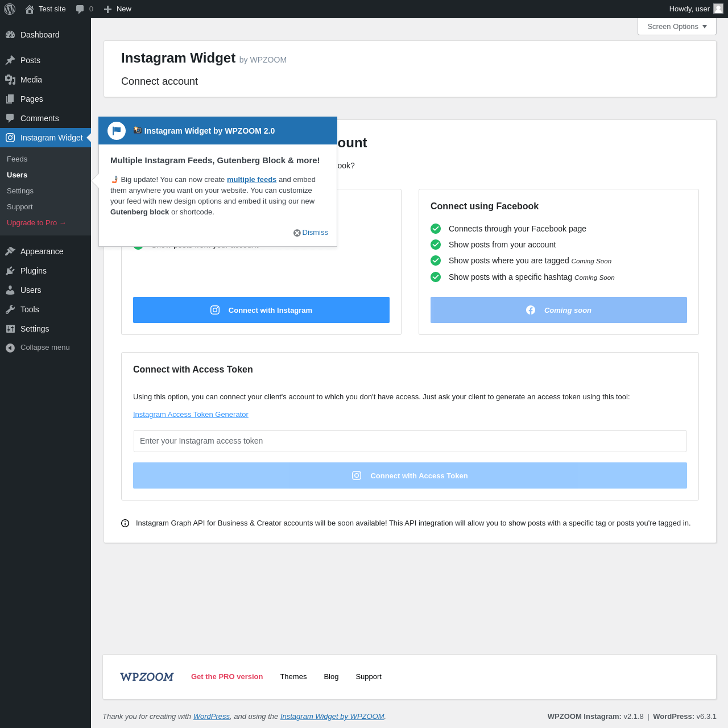This screenshot has height=728, width=728.
Task: Click the Media icon in sidebar
Action: (x=10, y=80)
